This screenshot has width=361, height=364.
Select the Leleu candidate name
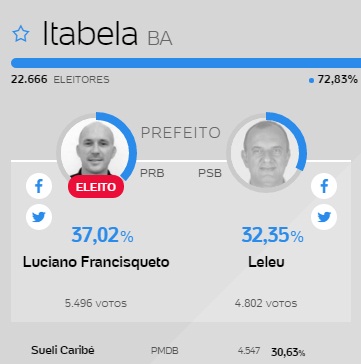click(266, 262)
